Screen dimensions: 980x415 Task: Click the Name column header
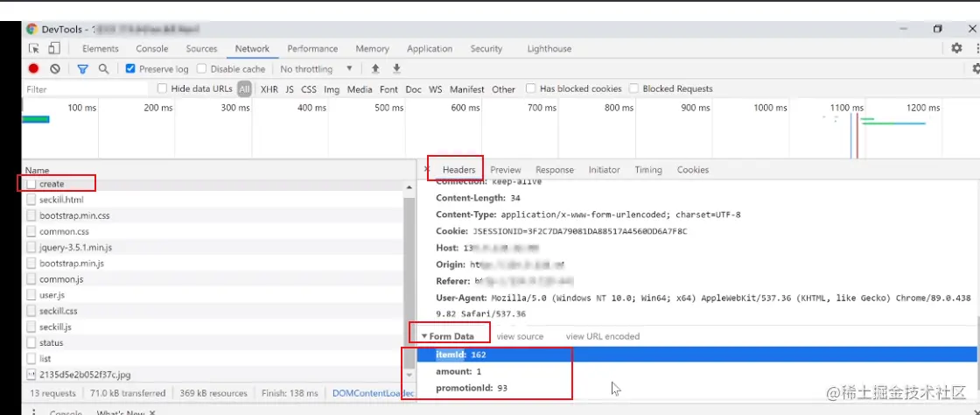(x=219, y=169)
